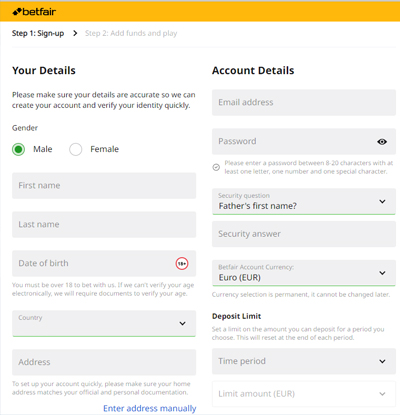Viewport: 400px width, 415px height.
Task: Click the Enter address manually link
Action: point(150,408)
